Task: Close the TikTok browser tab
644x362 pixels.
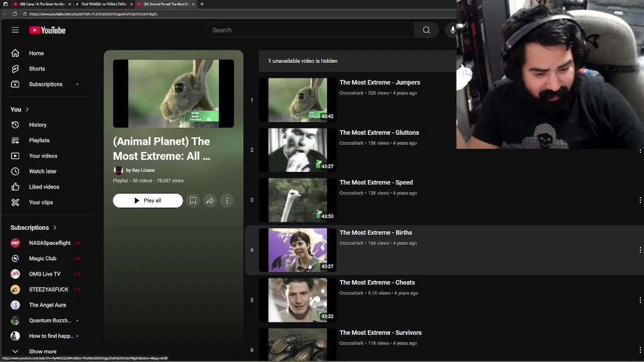Action: [x=131, y=4]
